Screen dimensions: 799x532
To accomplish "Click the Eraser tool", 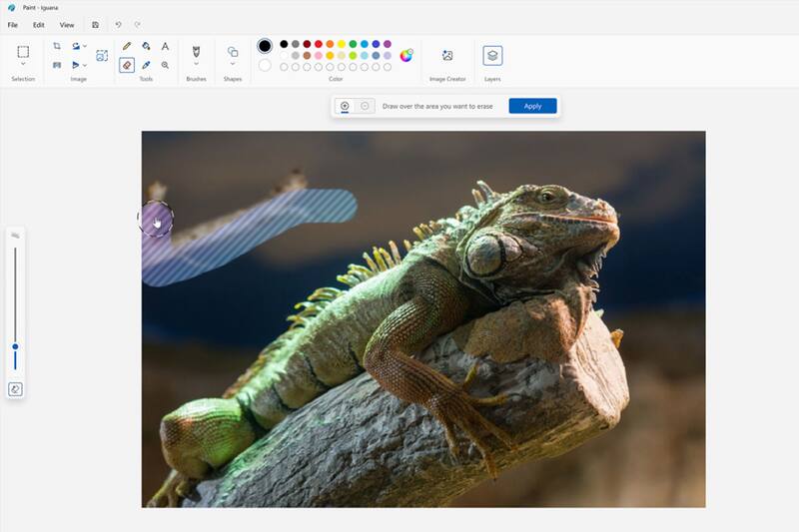I will coord(127,65).
